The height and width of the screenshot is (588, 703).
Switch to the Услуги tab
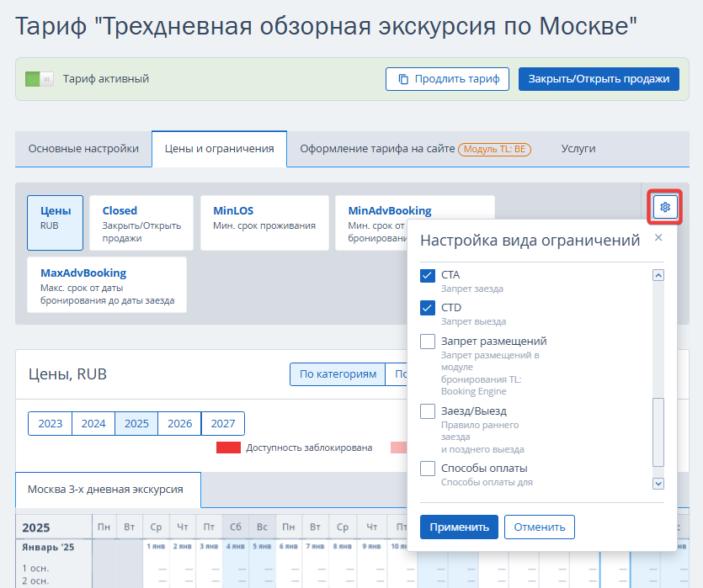pyautogui.click(x=578, y=149)
